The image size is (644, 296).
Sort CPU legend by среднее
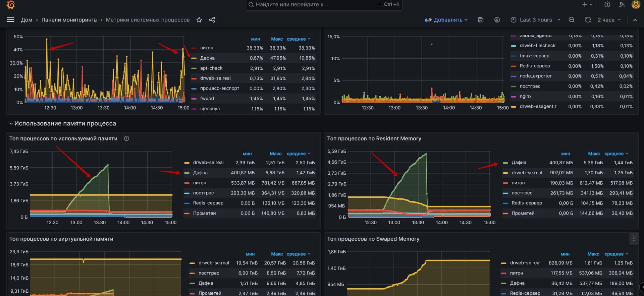299,39
